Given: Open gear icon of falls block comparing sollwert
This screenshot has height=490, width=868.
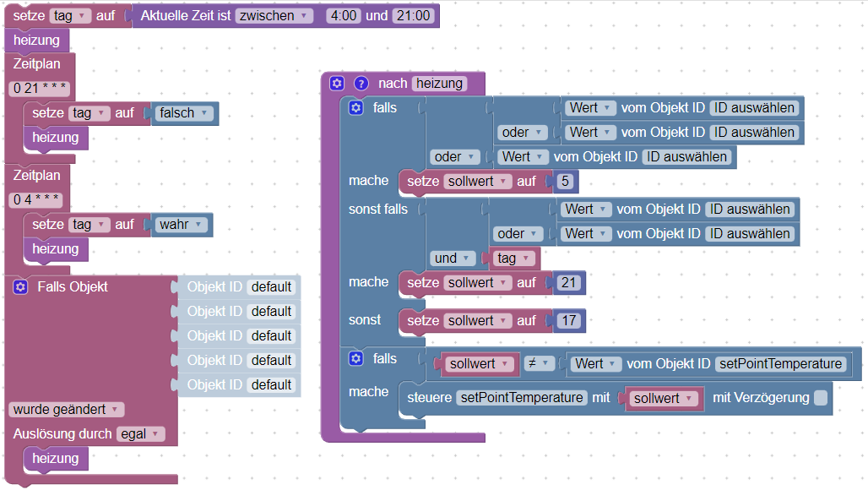Looking at the screenshot, I should (356, 358).
